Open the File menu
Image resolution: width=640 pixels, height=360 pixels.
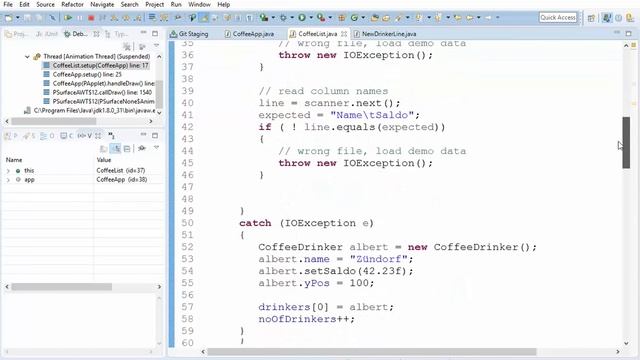[x=8, y=4]
